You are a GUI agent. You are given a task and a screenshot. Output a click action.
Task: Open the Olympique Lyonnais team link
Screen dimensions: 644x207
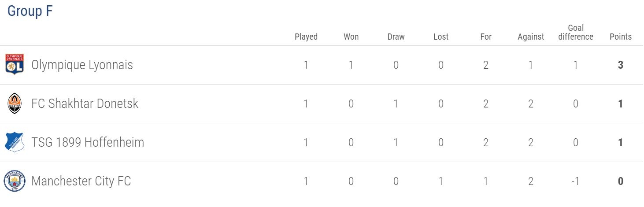[82, 65]
